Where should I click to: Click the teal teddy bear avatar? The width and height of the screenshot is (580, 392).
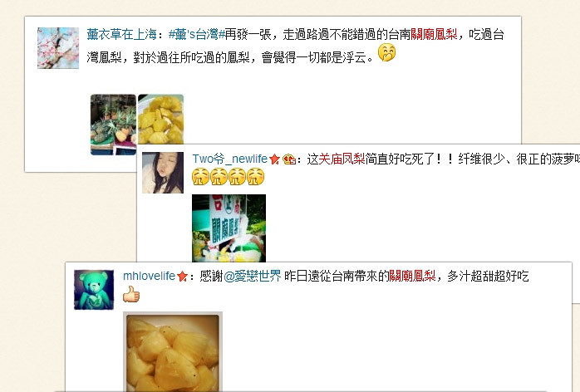[94, 290]
